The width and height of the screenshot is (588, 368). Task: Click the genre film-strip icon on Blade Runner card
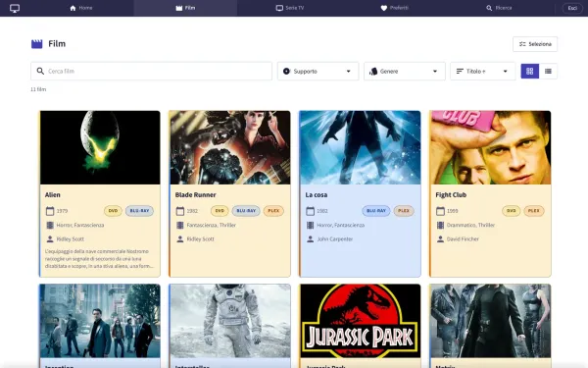(180, 225)
